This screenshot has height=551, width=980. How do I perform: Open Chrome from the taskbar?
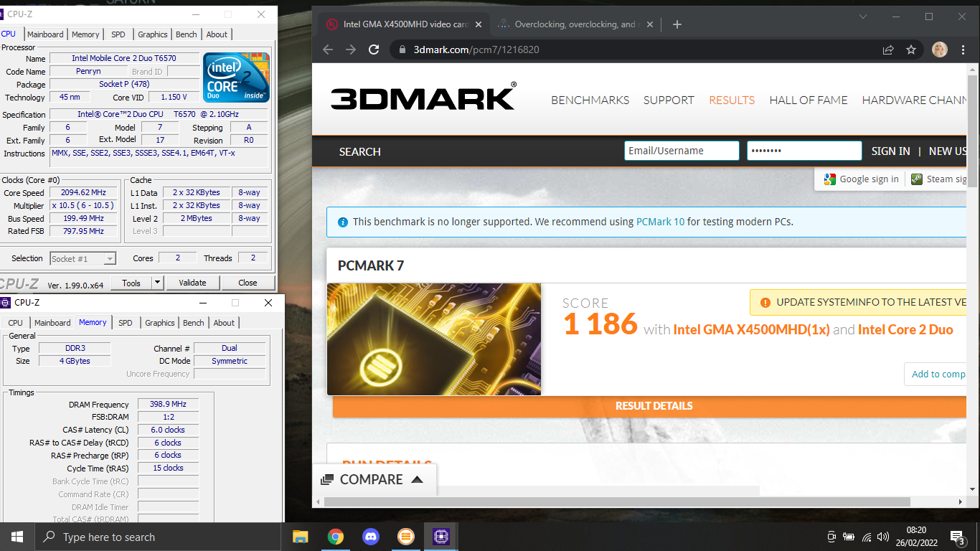point(335,537)
